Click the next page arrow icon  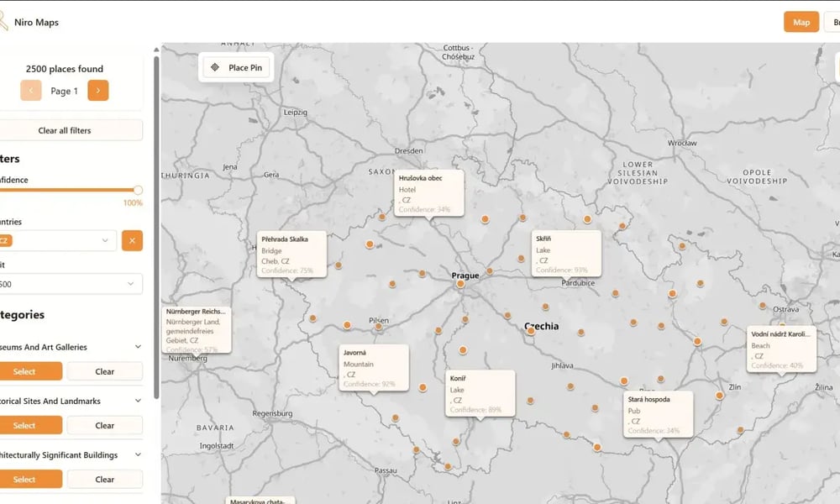(98, 90)
